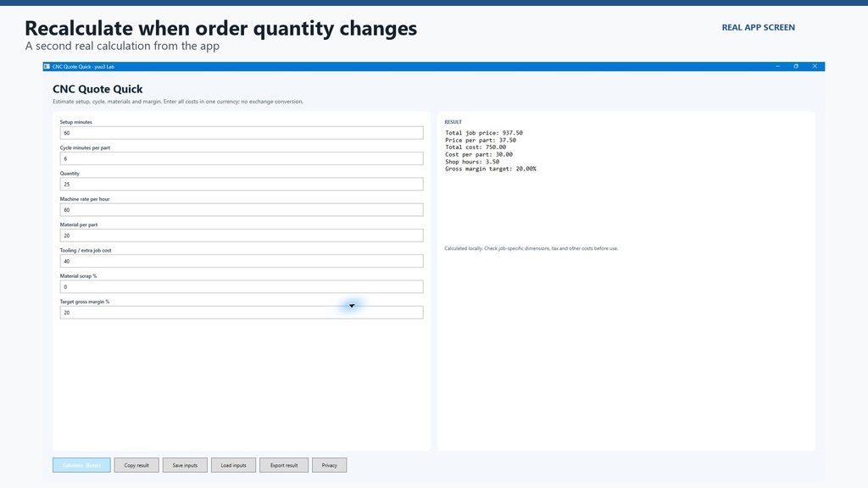
Task: Click the 'Estimate setup, cycle, materials and margin' subtitle
Action: [178, 102]
